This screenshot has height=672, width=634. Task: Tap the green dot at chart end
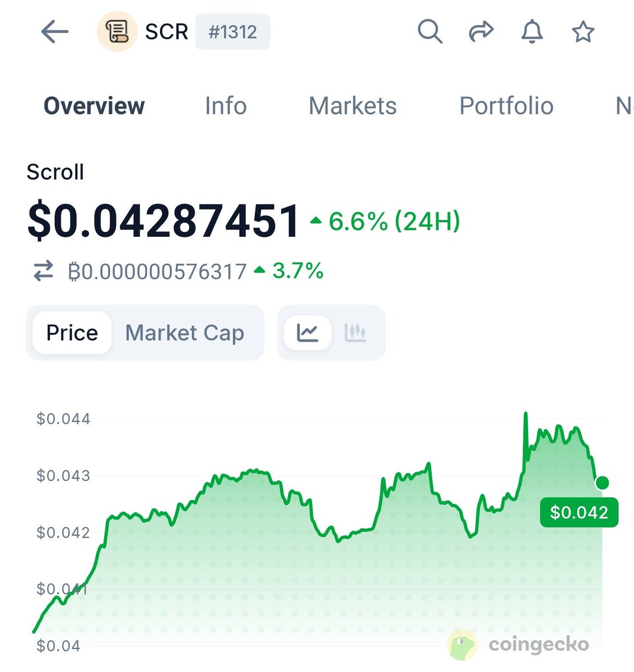point(603,483)
